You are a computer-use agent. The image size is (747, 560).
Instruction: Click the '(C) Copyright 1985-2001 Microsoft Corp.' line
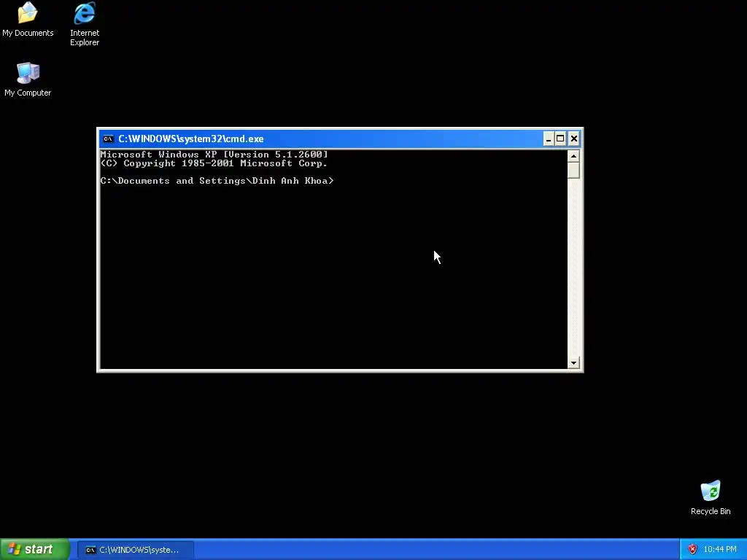214,163
